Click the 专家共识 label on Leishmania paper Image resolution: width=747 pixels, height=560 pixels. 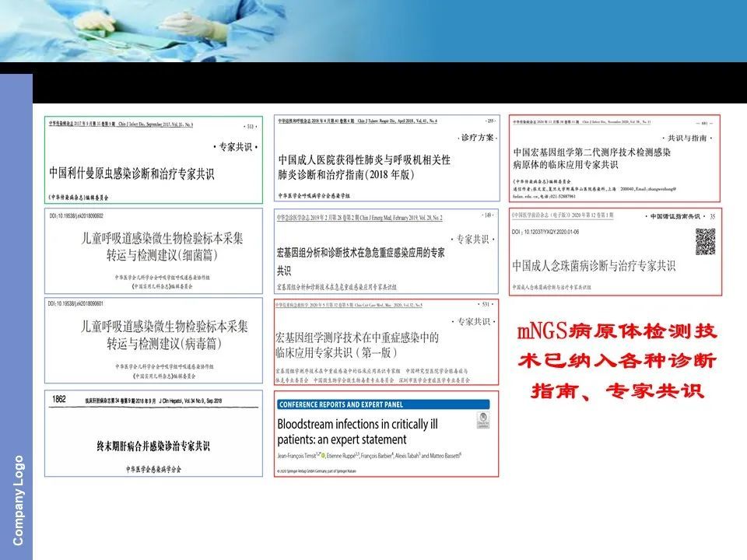tap(235, 147)
